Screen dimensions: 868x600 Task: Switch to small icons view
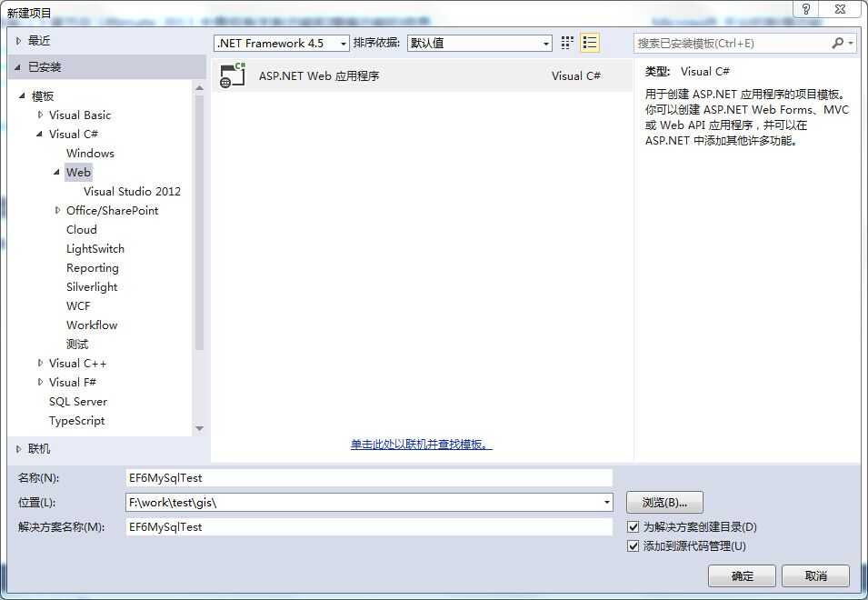[567, 43]
